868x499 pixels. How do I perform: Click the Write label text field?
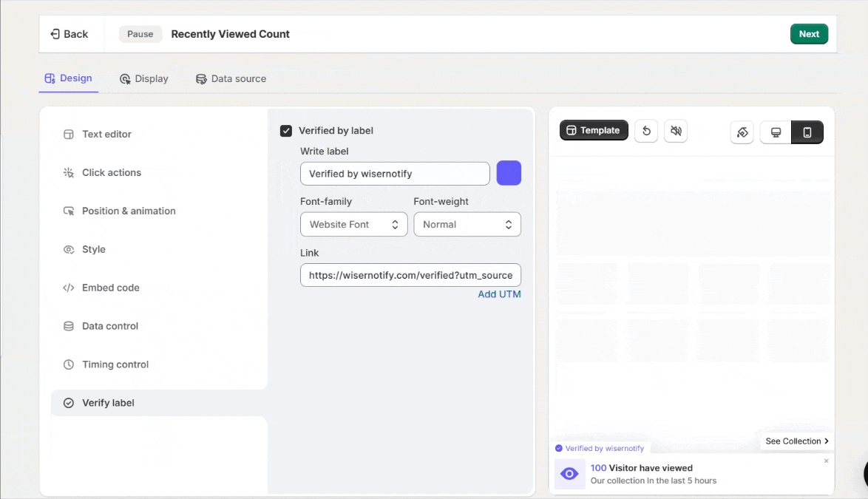click(396, 174)
